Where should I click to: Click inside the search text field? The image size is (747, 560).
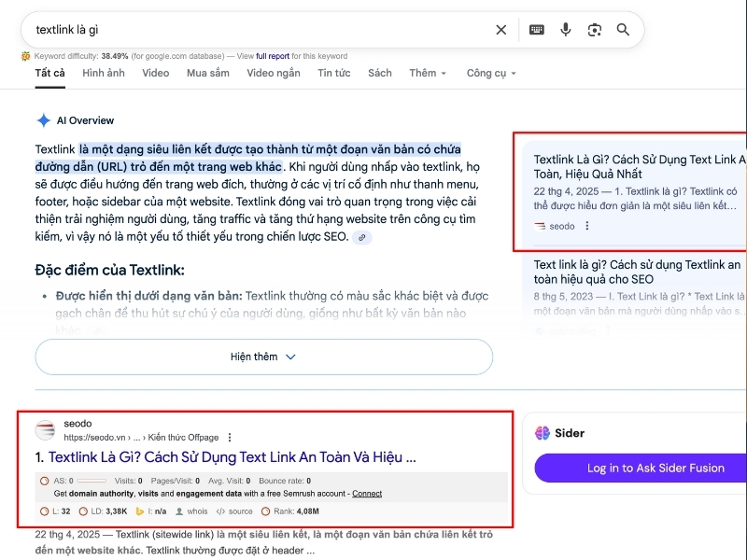point(252,30)
